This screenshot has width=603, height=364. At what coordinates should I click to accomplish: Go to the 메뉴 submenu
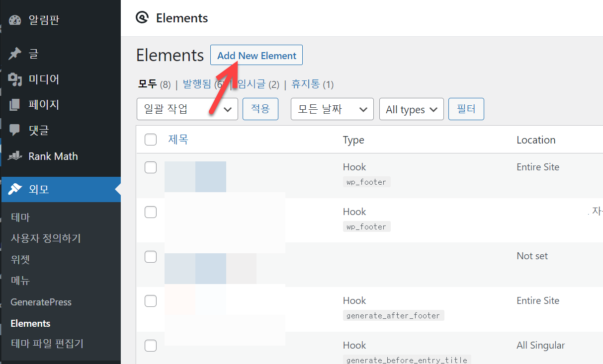[20, 281]
